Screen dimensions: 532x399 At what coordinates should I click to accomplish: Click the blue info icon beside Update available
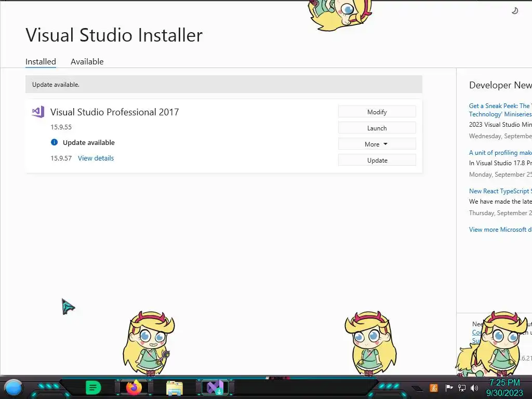point(54,142)
